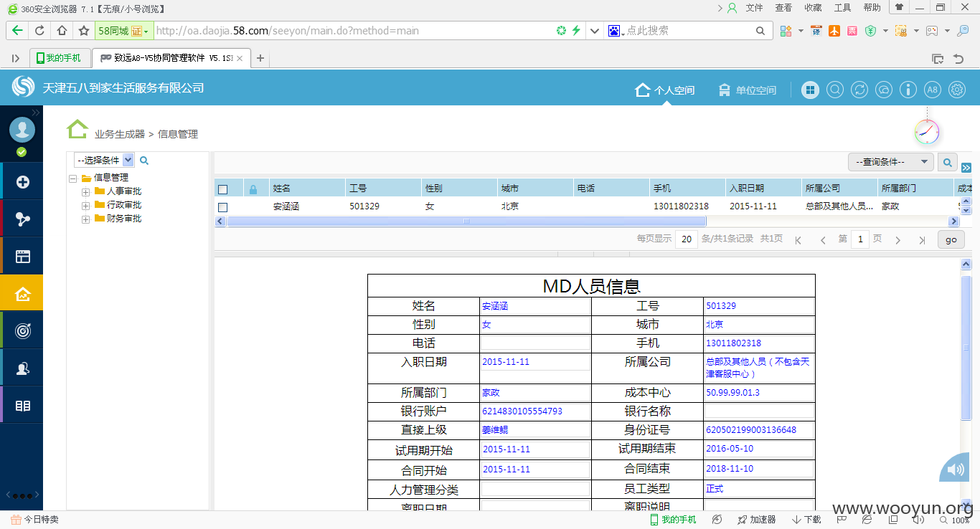Open the chat bubbles icon in header
The height and width of the screenshot is (529, 980).
pos(884,90)
